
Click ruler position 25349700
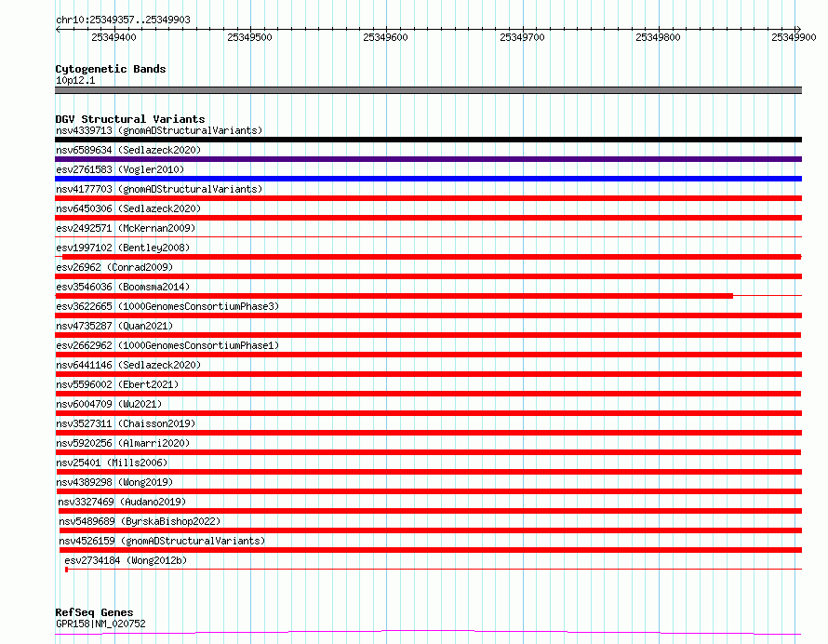(522, 37)
